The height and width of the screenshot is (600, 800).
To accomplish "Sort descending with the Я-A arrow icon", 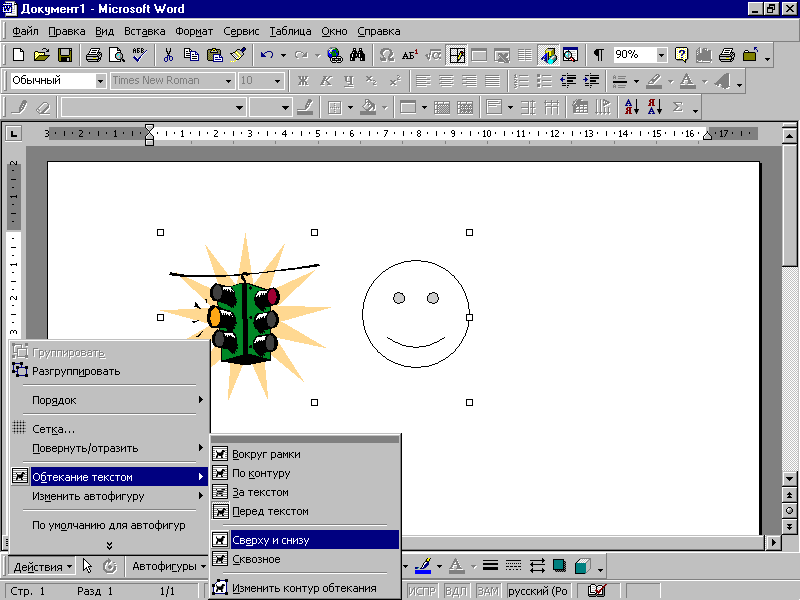I will 655,107.
